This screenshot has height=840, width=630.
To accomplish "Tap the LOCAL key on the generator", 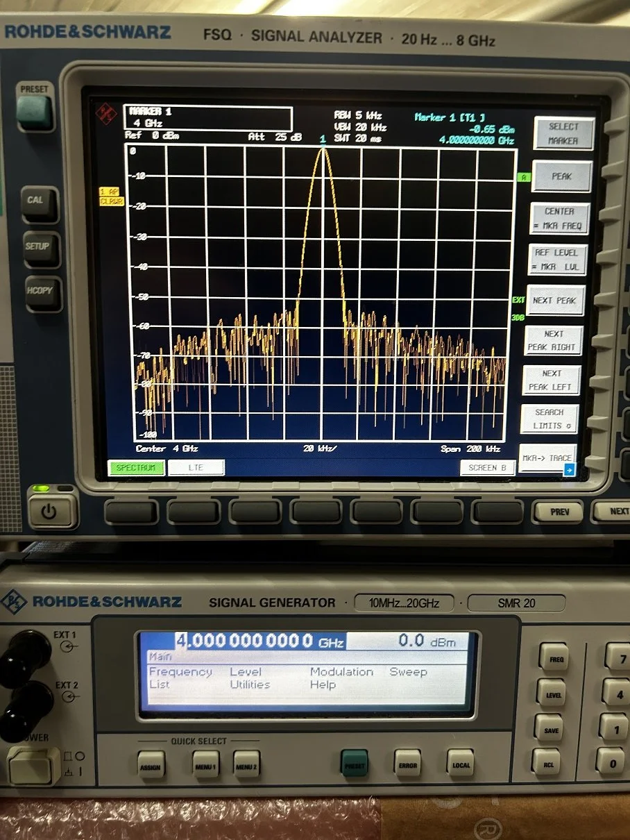I will (460, 762).
